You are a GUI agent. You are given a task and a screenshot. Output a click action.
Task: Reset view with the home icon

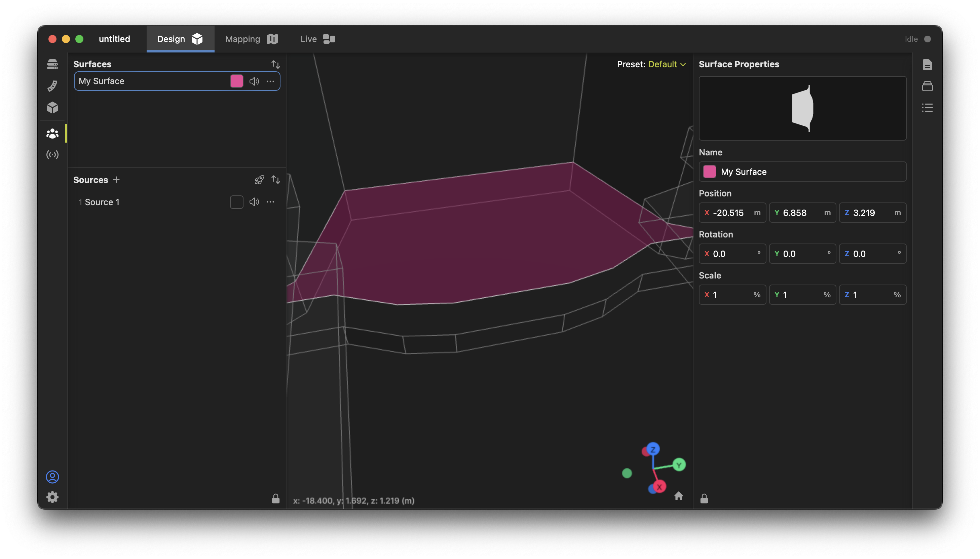pyautogui.click(x=678, y=496)
